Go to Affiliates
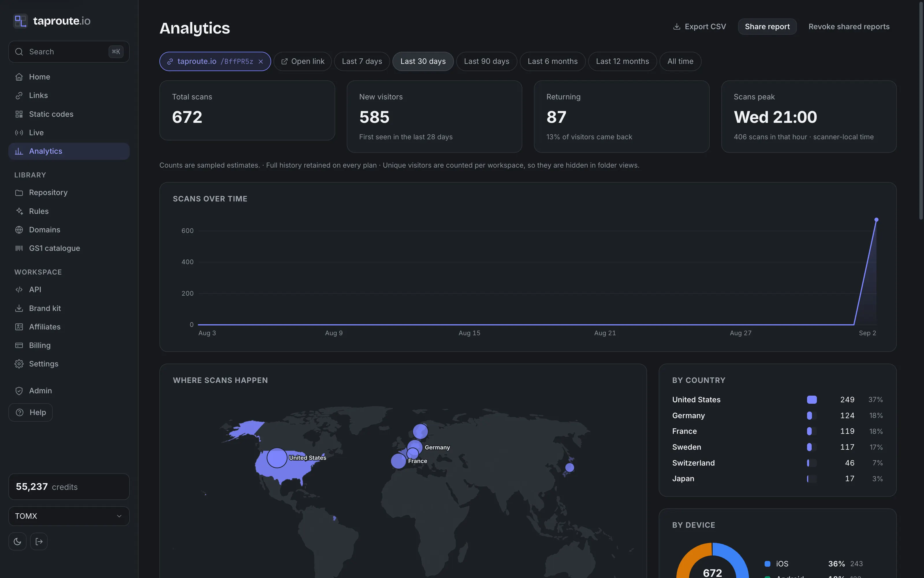The width and height of the screenshot is (924, 578). pyautogui.click(x=69, y=327)
